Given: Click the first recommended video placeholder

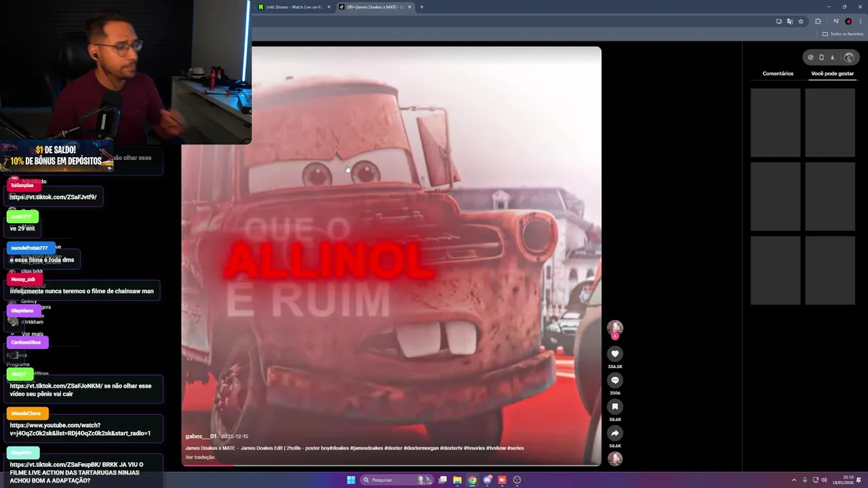Looking at the screenshot, I should [776, 123].
